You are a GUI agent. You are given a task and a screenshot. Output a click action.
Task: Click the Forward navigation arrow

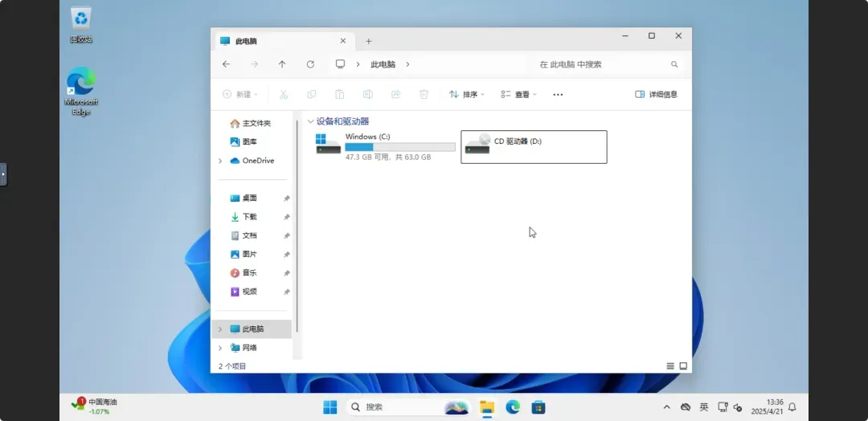pyautogui.click(x=254, y=64)
